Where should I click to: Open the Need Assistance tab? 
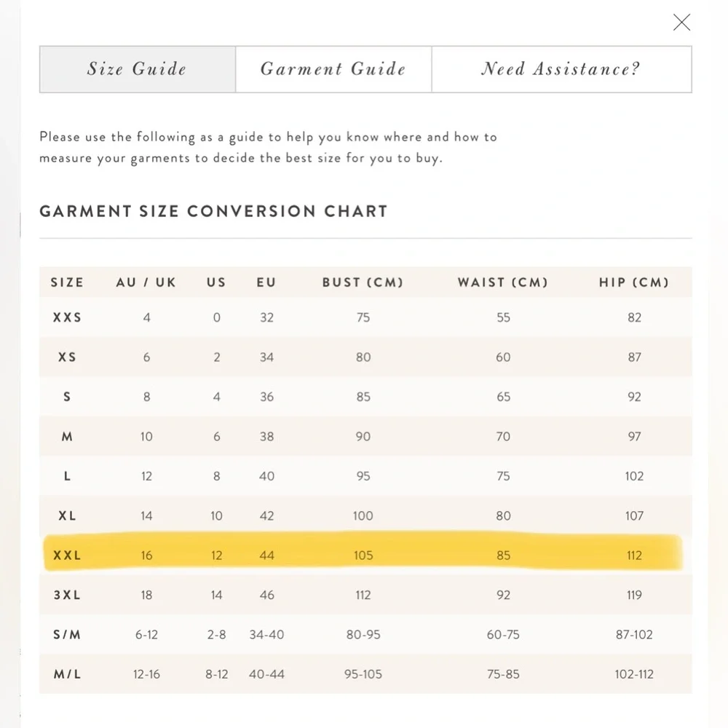[561, 69]
